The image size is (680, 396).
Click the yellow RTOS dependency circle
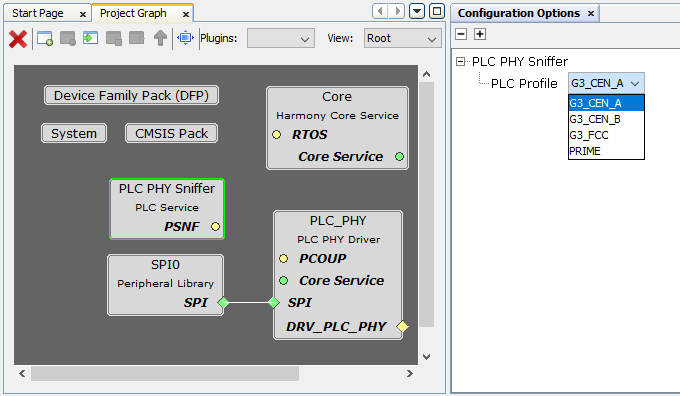[x=276, y=134]
